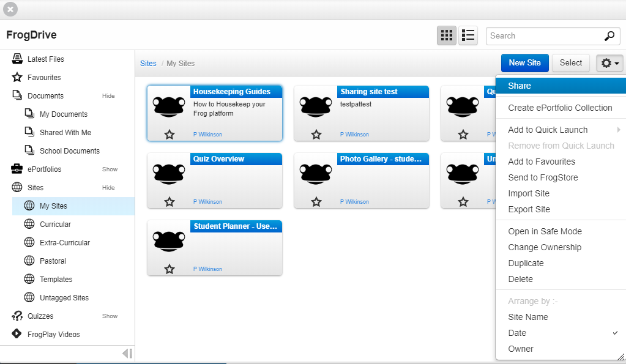
Task: Click the Student Planner frog thumbnail
Action: pyautogui.click(x=170, y=242)
